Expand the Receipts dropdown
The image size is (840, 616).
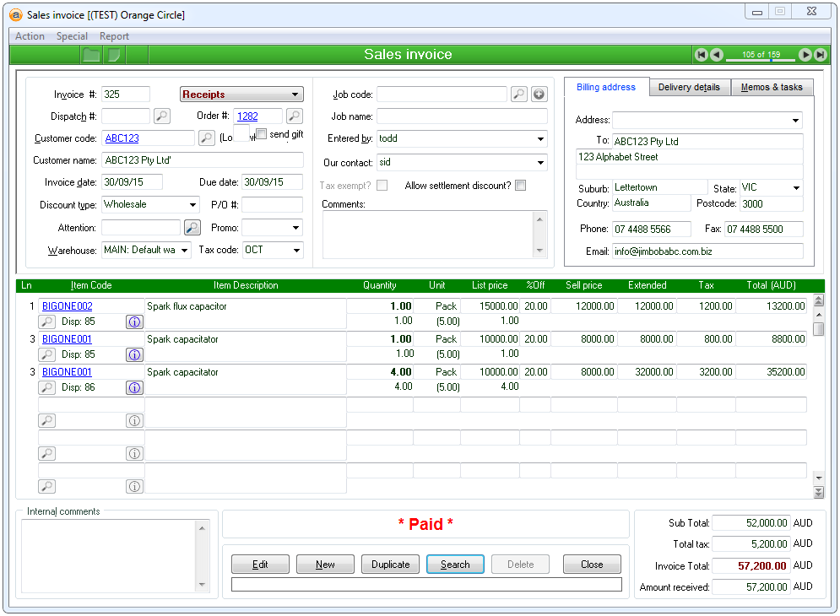295,95
